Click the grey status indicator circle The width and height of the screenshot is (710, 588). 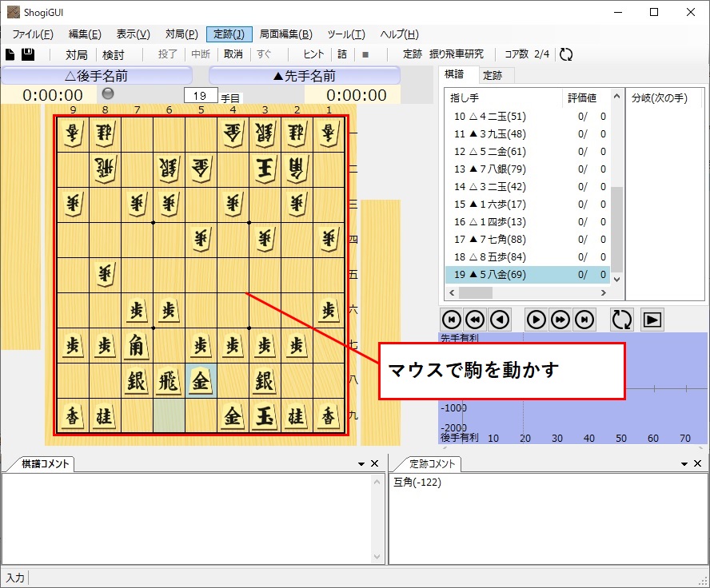pos(108,93)
